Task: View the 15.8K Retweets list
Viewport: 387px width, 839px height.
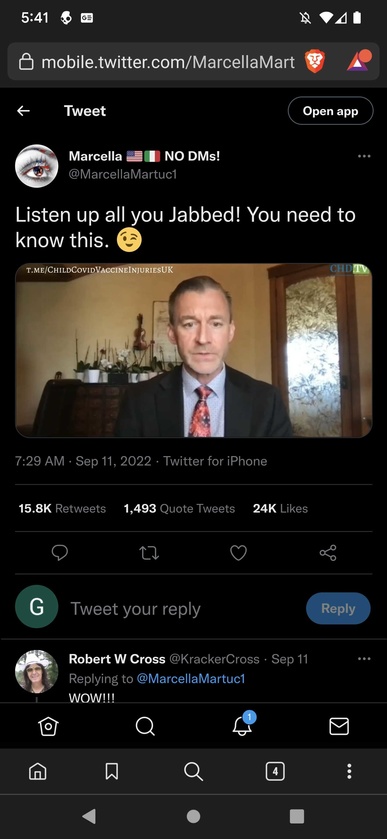Action: pyautogui.click(x=62, y=508)
